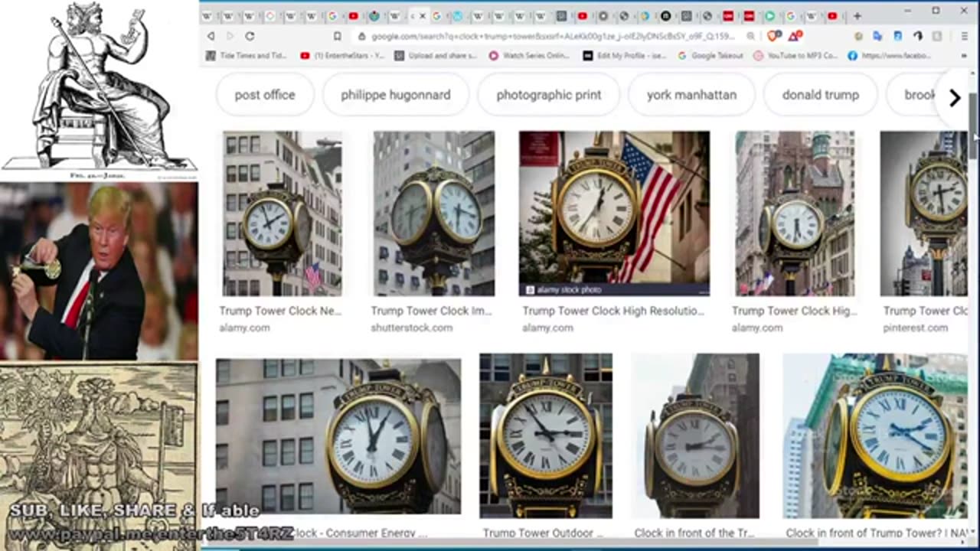Close the active browser tab

pos(424,15)
